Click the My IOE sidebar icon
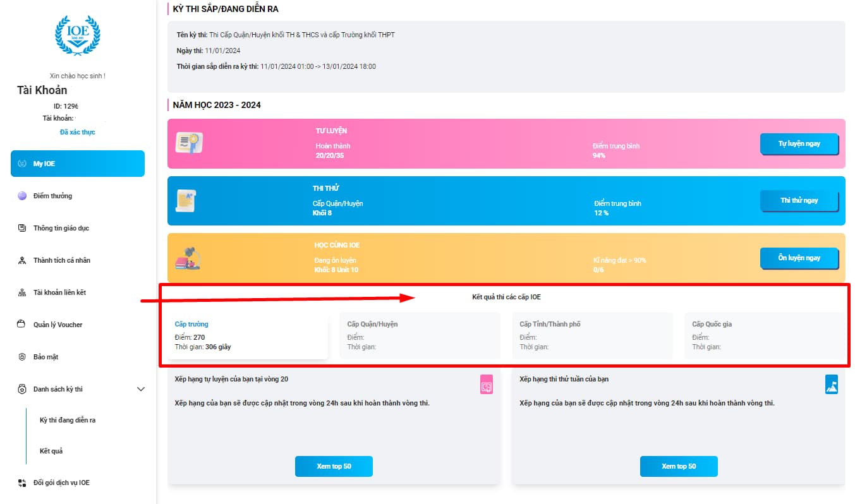The width and height of the screenshot is (855, 504). [x=22, y=164]
